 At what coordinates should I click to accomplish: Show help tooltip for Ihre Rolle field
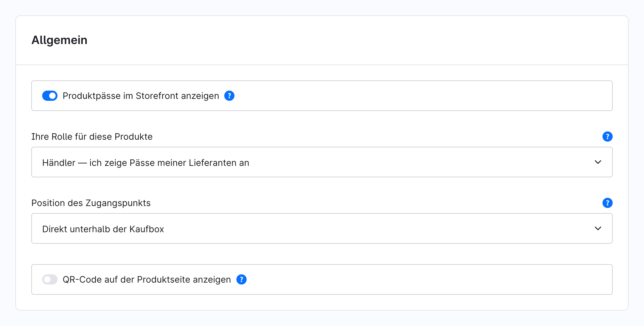[x=607, y=137]
